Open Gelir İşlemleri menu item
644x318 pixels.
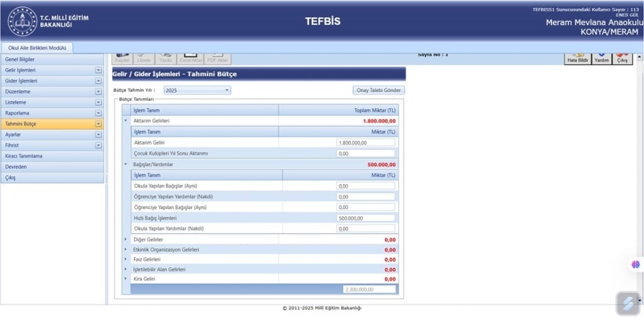pos(52,71)
